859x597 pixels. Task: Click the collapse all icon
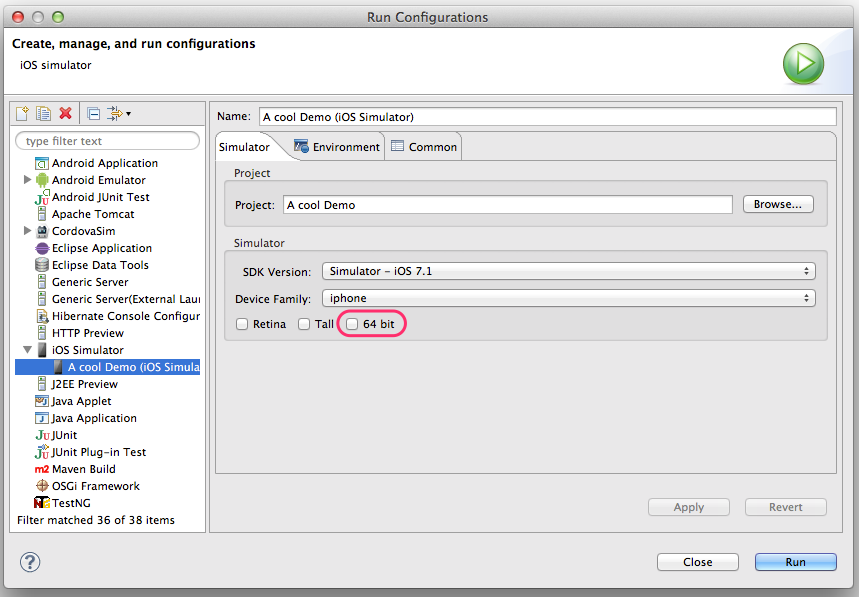[94, 114]
